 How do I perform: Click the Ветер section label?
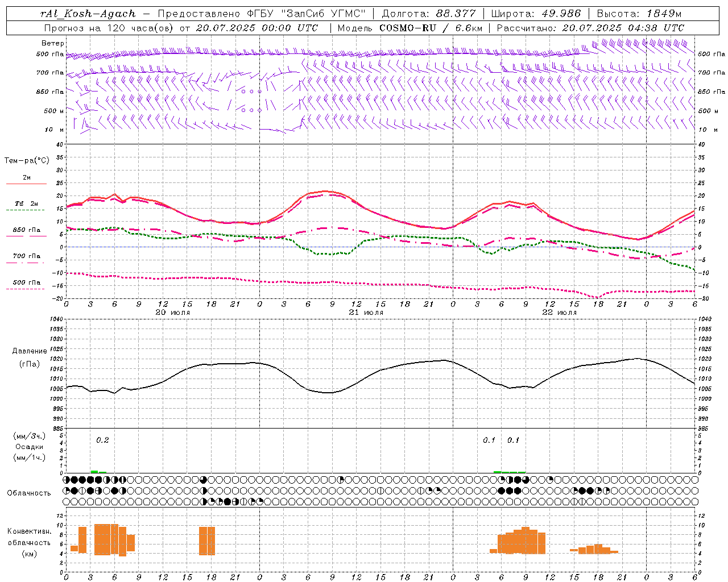pyautogui.click(x=53, y=43)
